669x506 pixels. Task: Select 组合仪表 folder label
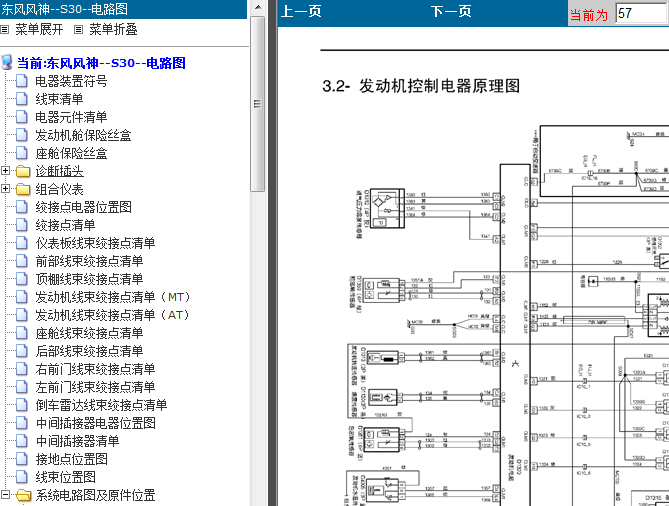pyautogui.click(x=59, y=189)
